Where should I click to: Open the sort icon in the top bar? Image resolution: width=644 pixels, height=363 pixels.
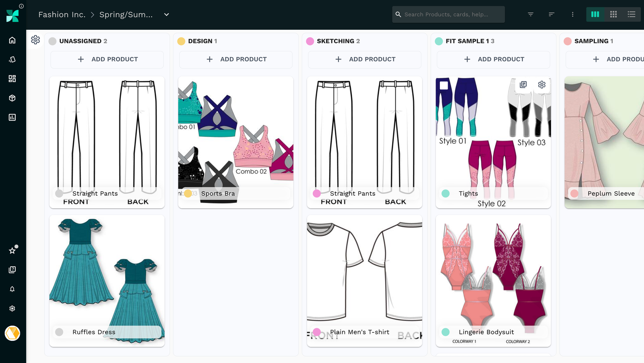(551, 14)
